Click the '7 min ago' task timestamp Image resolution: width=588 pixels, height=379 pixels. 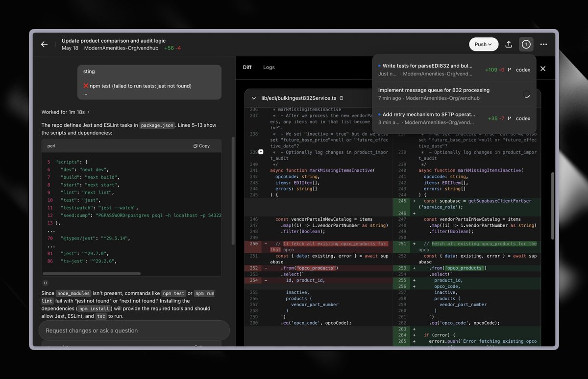pos(389,98)
